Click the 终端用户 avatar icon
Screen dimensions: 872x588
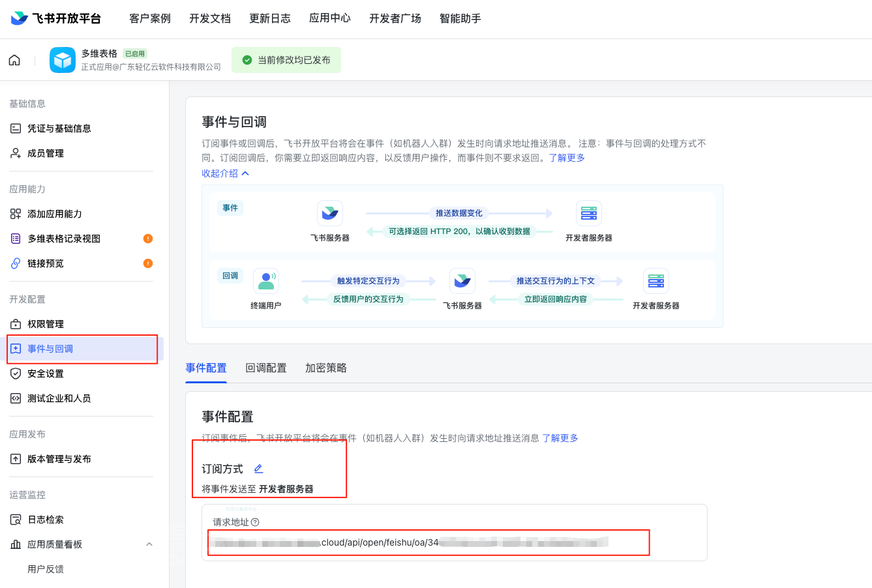[266, 281]
